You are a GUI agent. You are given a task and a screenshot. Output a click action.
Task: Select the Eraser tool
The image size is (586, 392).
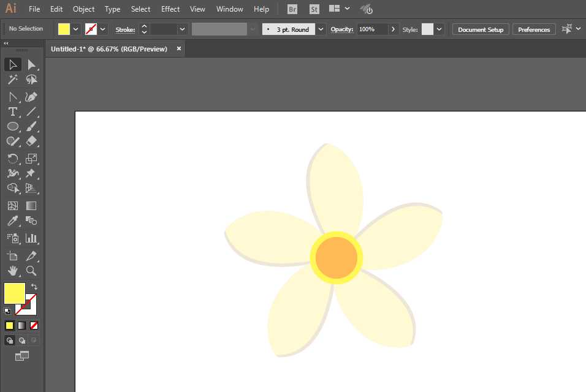31,141
